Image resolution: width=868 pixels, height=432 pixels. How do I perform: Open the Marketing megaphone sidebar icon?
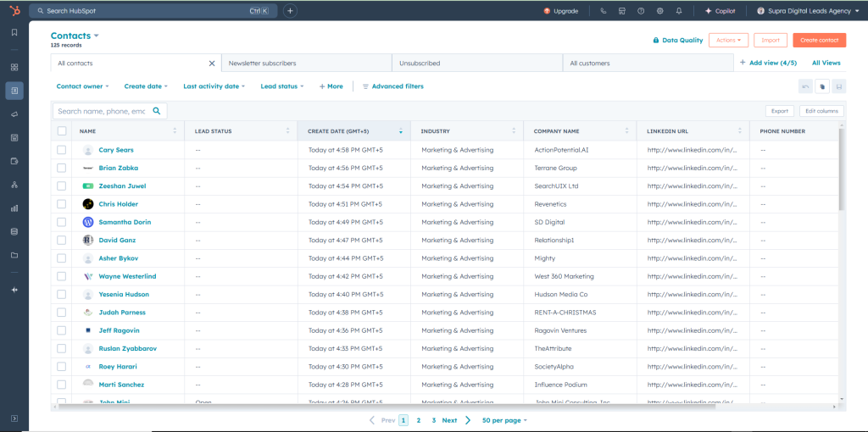(x=14, y=114)
